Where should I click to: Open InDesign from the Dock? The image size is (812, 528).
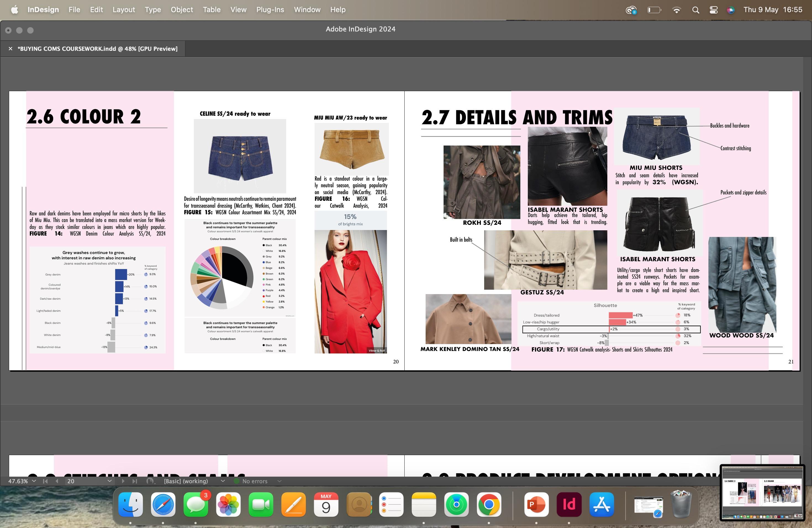click(569, 505)
